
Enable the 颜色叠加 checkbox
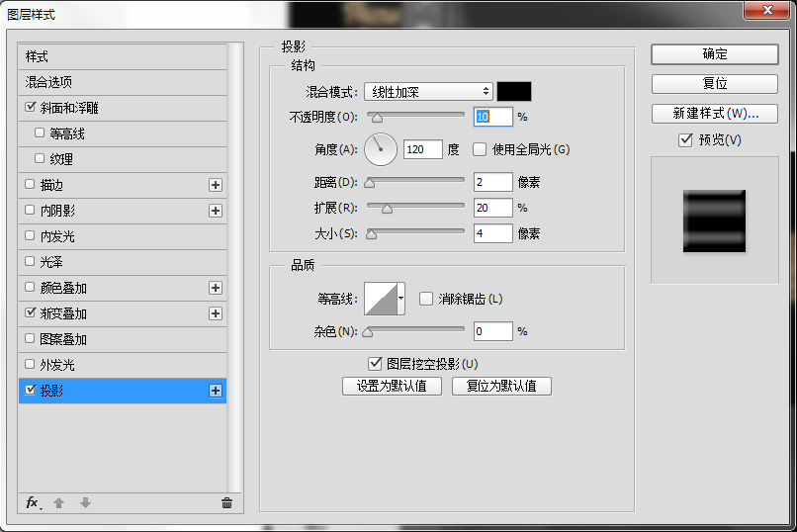30,287
